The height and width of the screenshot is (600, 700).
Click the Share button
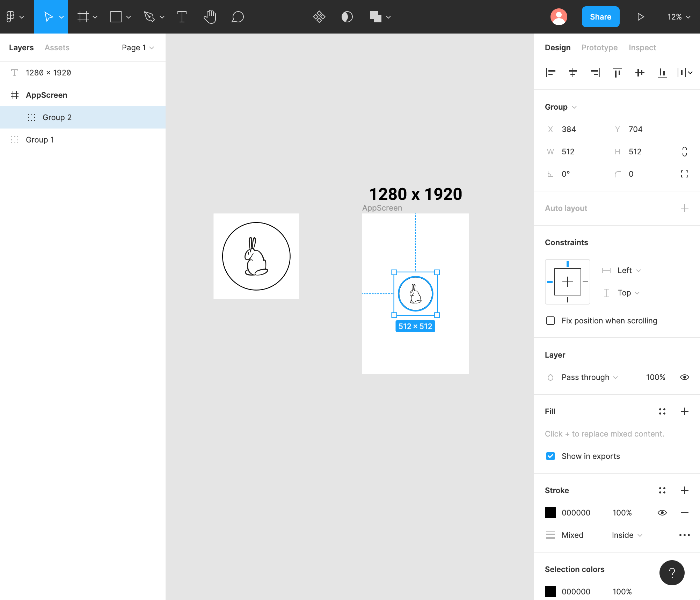pyautogui.click(x=600, y=17)
